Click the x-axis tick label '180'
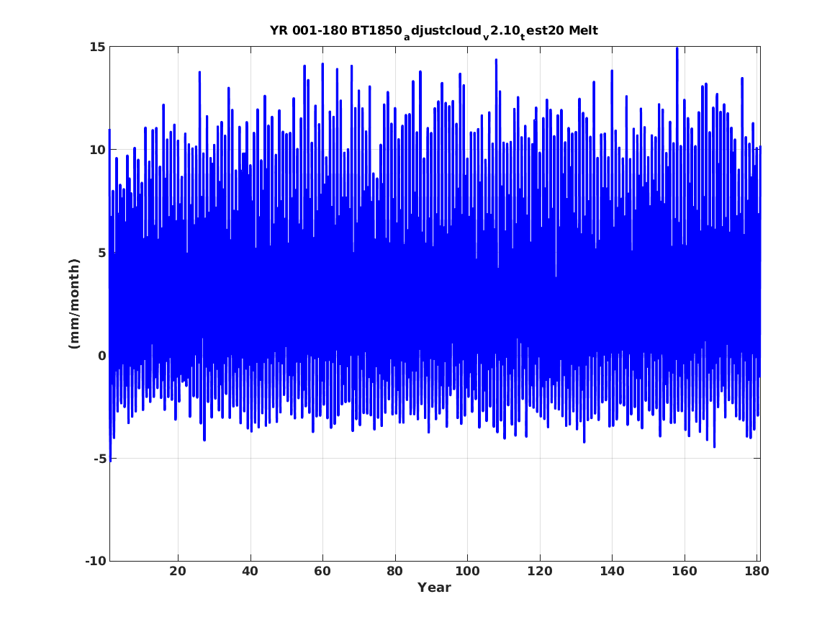The width and height of the screenshot is (840, 630). (757, 572)
